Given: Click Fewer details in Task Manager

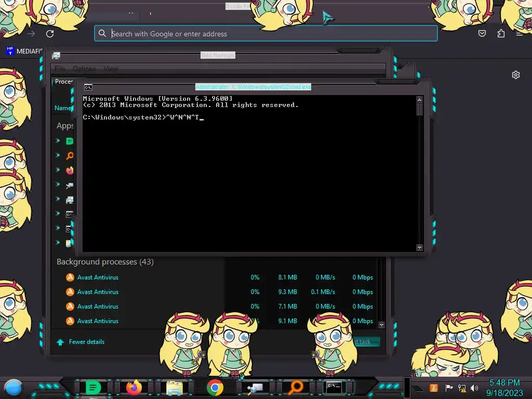Looking at the screenshot, I should [x=87, y=342].
